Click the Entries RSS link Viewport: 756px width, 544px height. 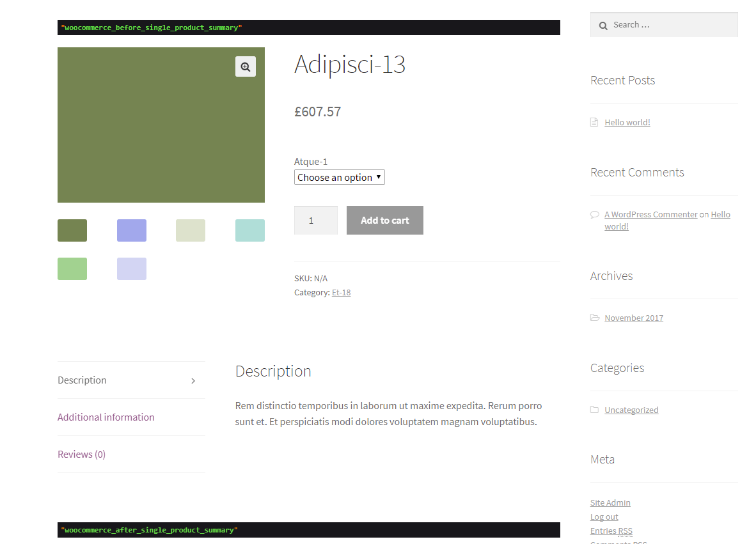(x=611, y=531)
